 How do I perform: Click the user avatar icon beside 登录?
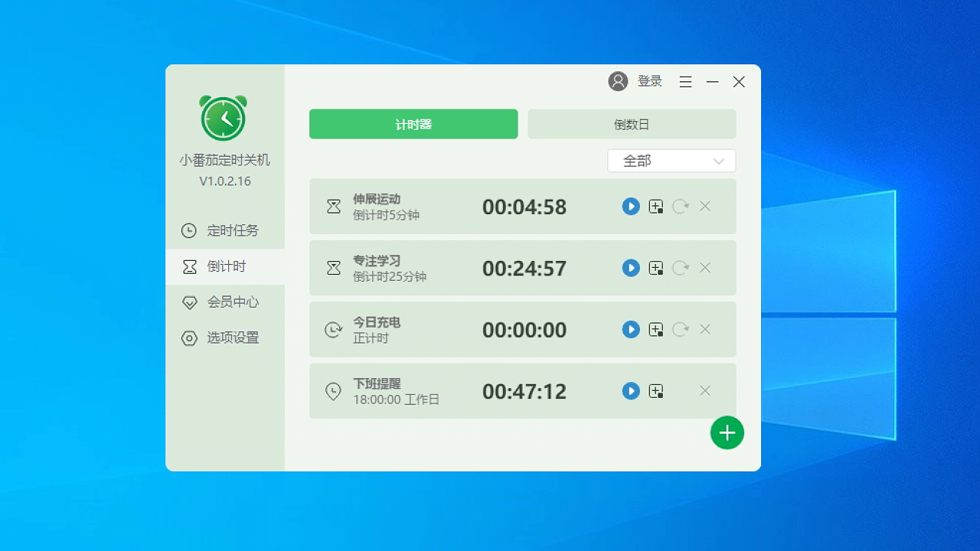coord(617,81)
